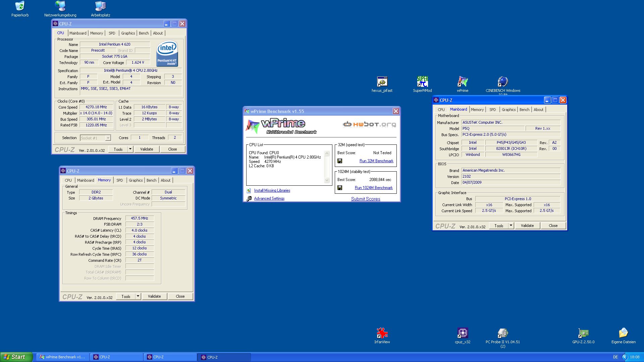The image size is (644, 362).
Task: Click CPU list scrollbar down arrow in wPrime
Action: 327,180
